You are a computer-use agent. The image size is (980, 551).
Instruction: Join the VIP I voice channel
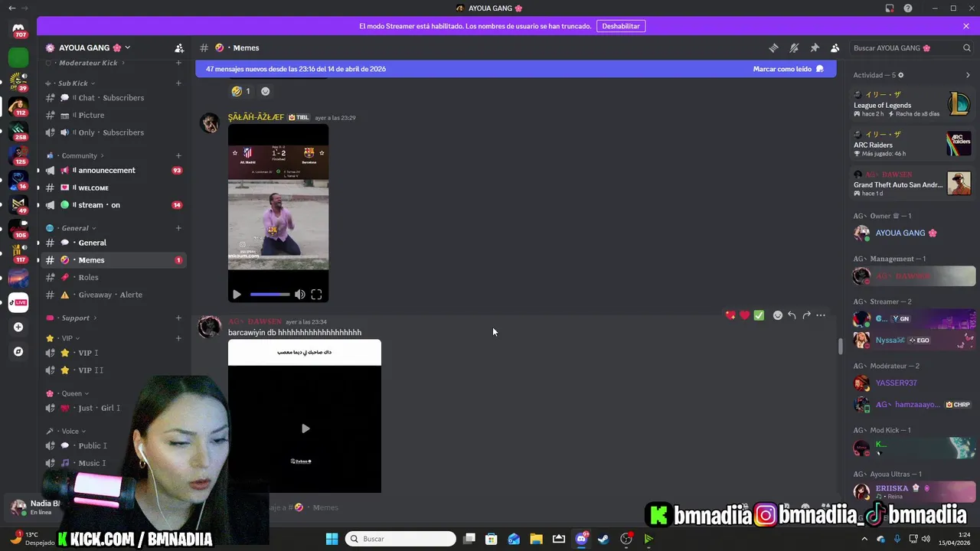pyautogui.click(x=113, y=353)
